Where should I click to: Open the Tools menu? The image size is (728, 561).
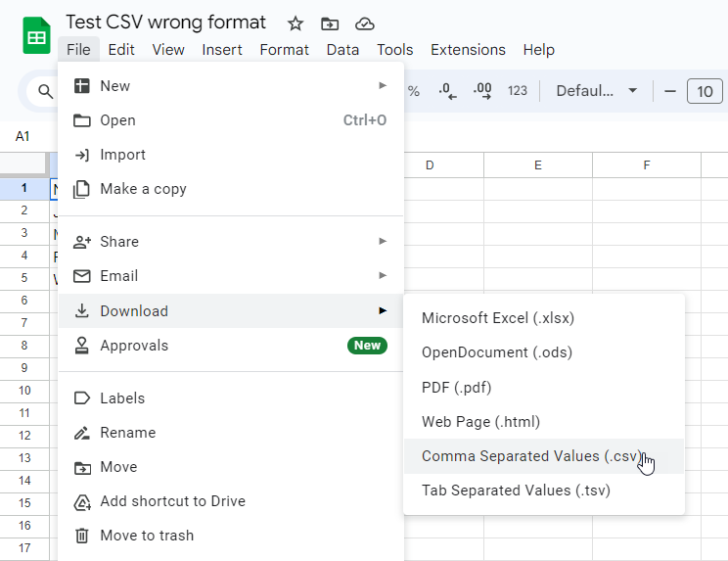pyautogui.click(x=394, y=50)
